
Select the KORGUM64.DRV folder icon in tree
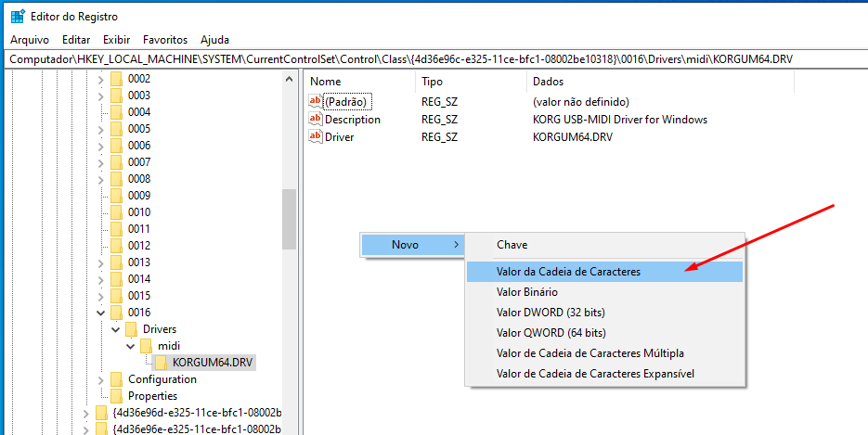coord(162,363)
